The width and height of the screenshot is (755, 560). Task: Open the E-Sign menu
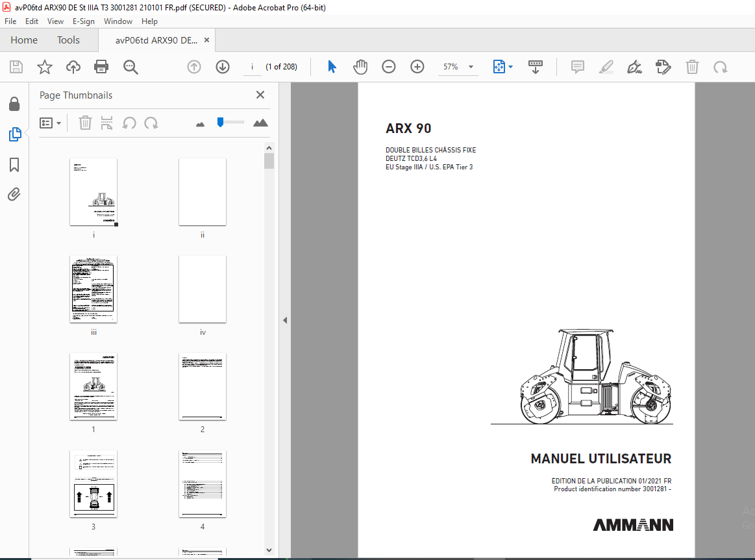click(x=83, y=21)
